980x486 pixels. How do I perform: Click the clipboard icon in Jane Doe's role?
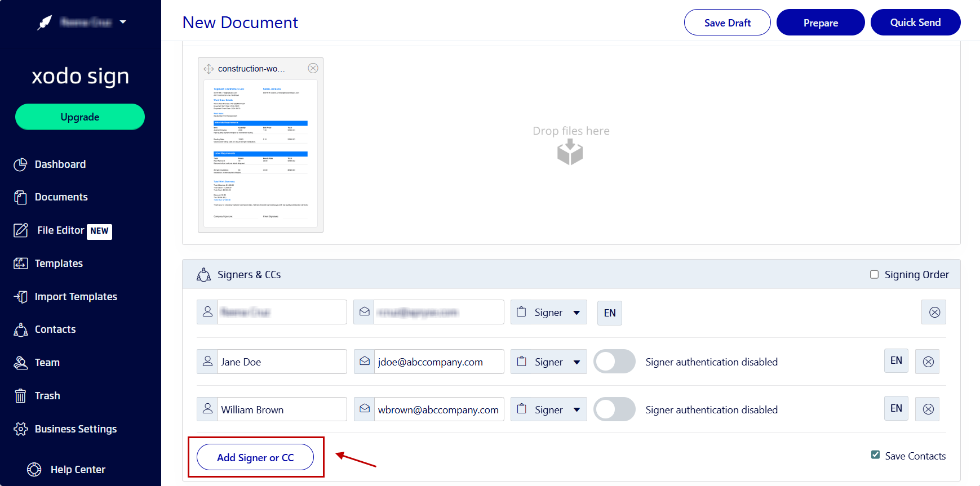tap(522, 361)
